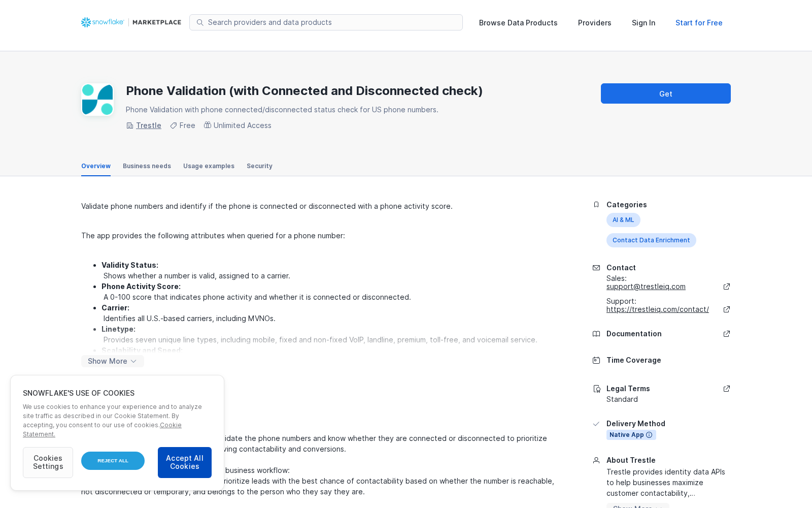Screen dimensions: 812x508
Task: Click the Phone Activity Score bullet heading
Action: [x=141, y=287]
